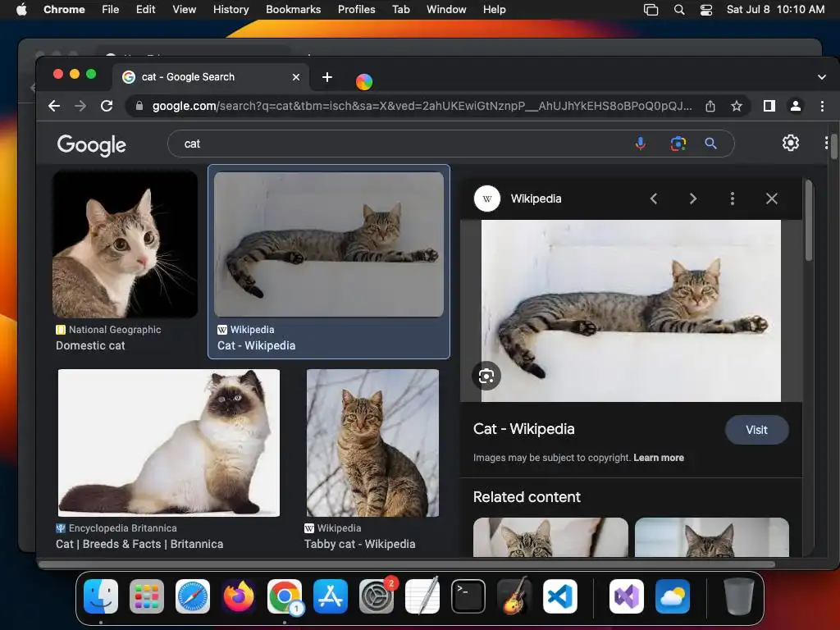This screenshot has width=840, height=630.
Task: Bookmark this page with the star icon
Action: click(x=737, y=106)
